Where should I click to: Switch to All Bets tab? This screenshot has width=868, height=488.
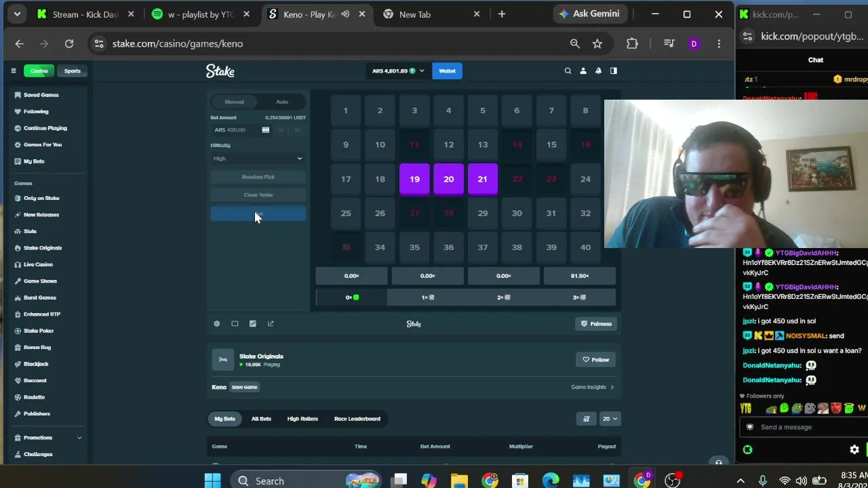pyautogui.click(x=261, y=419)
